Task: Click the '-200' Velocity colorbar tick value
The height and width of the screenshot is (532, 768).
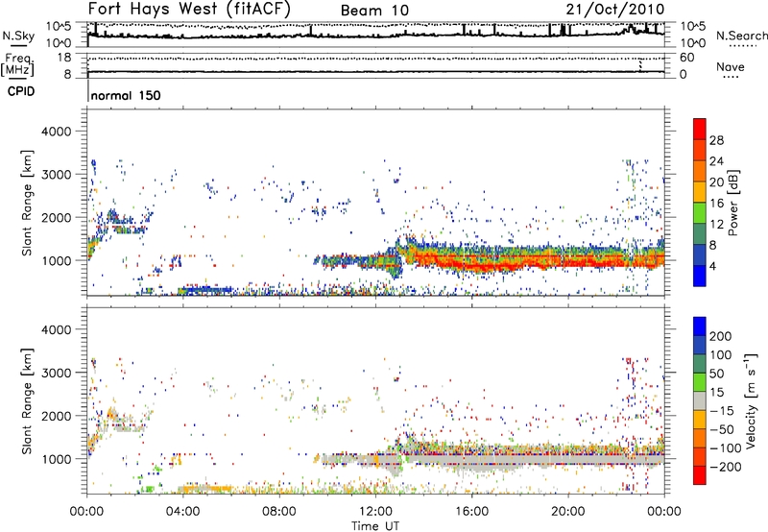Action: tap(726, 467)
